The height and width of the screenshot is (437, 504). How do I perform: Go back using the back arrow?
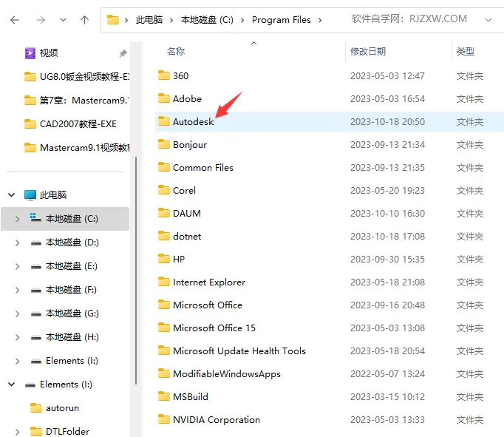pos(15,20)
